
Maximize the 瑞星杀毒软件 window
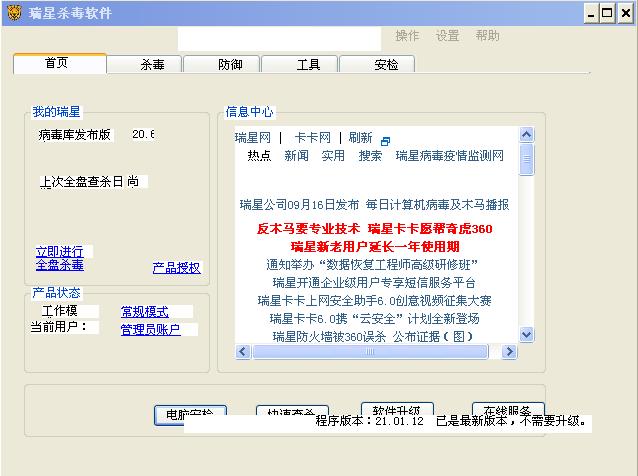607,13
